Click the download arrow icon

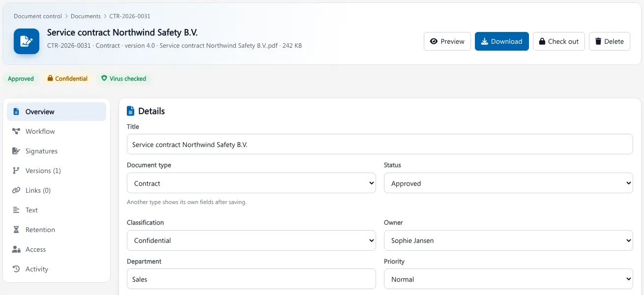484,41
